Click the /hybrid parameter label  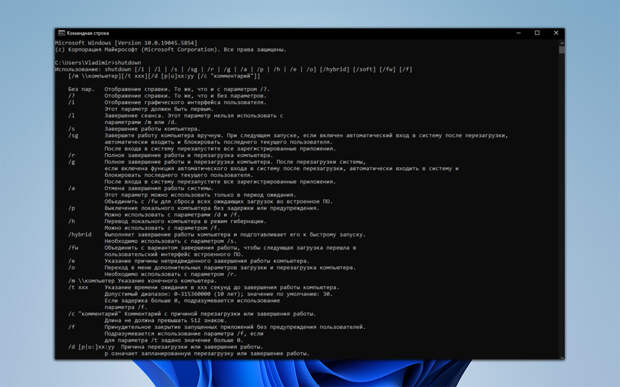point(80,234)
